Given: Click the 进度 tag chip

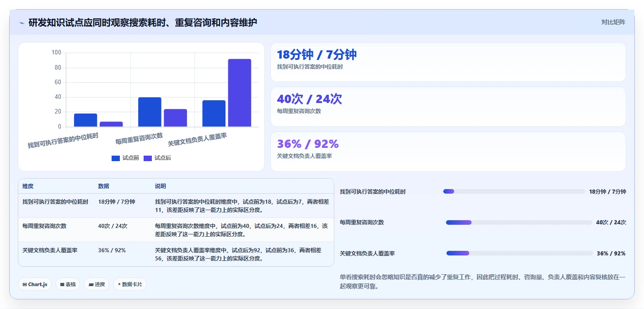Looking at the screenshot, I should click(x=97, y=284).
